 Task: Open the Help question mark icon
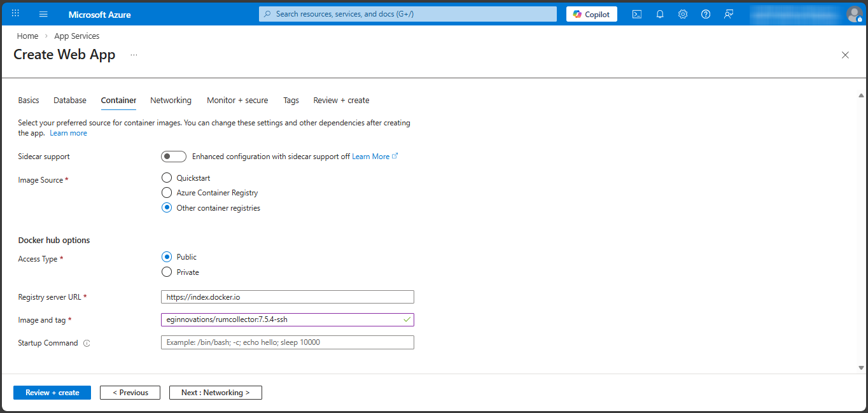tap(706, 14)
